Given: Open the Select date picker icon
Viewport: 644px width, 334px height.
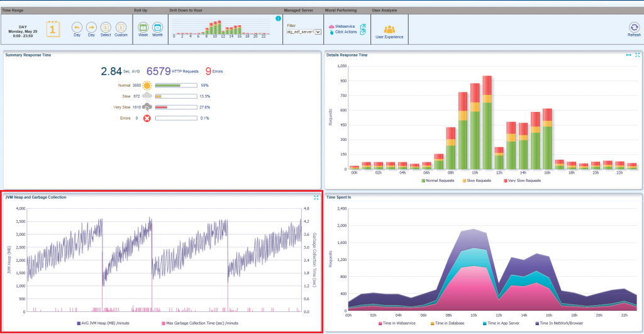Looking at the screenshot, I should (x=106, y=27).
